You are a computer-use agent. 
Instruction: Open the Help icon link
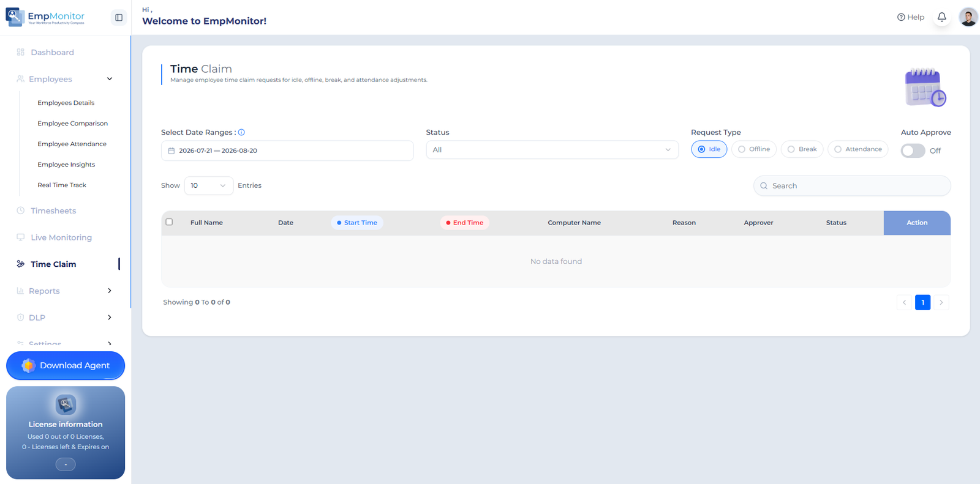910,17
